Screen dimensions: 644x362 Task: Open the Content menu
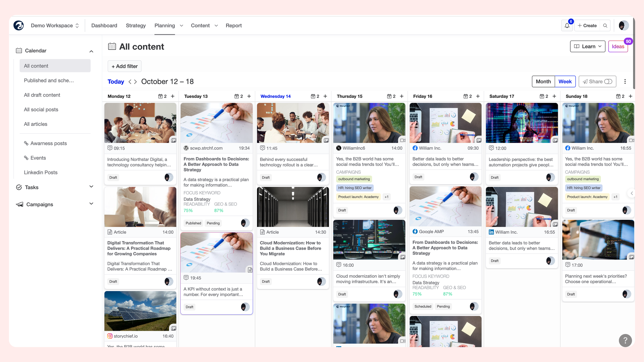[x=204, y=26]
